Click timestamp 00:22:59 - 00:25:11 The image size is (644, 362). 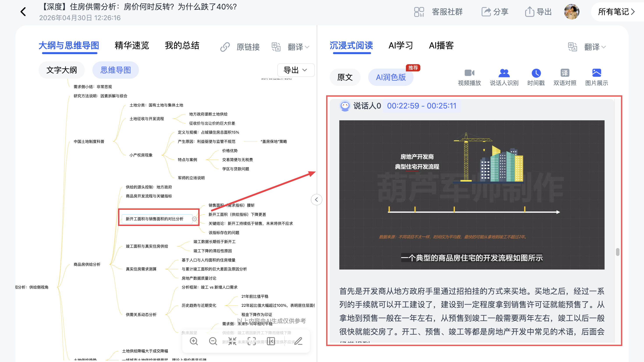point(422,106)
